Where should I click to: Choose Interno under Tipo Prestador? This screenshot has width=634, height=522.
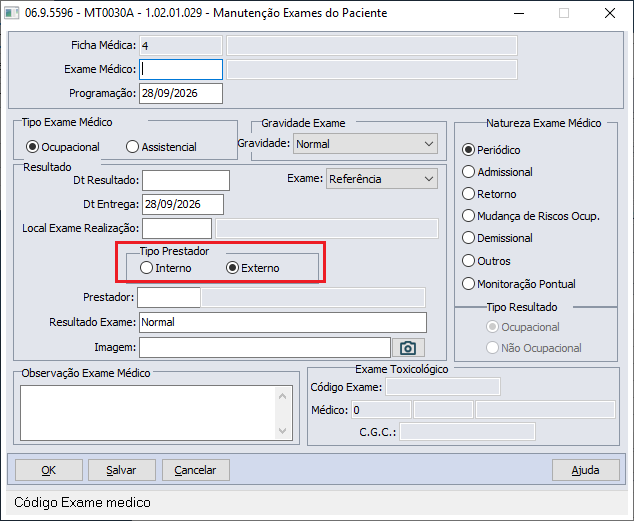pyautogui.click(x=166, y=268)
